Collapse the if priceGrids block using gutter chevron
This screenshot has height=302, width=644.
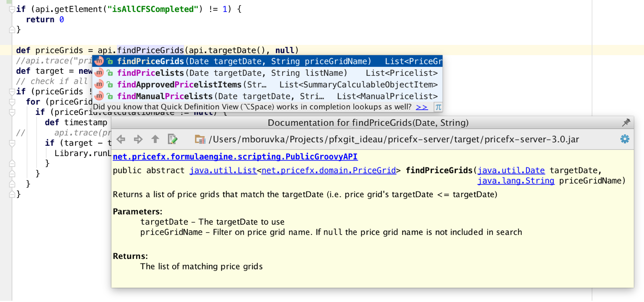(x=11, y=91)
